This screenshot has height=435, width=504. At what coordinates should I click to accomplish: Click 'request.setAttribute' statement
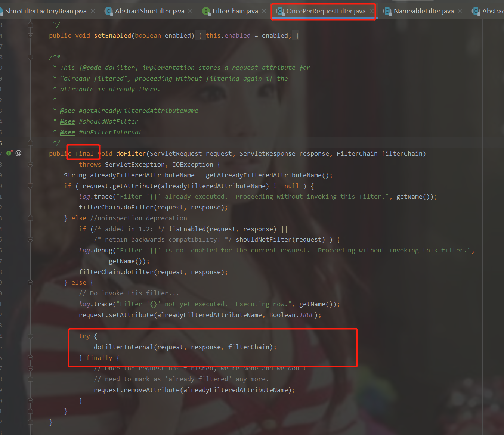tap(200, 315)
